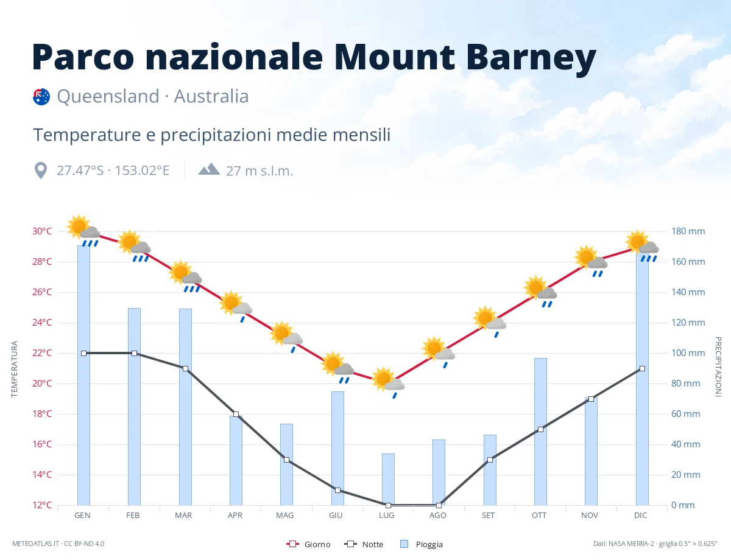
Task: Click the MAG weather icon
Action: coord(286,337)
